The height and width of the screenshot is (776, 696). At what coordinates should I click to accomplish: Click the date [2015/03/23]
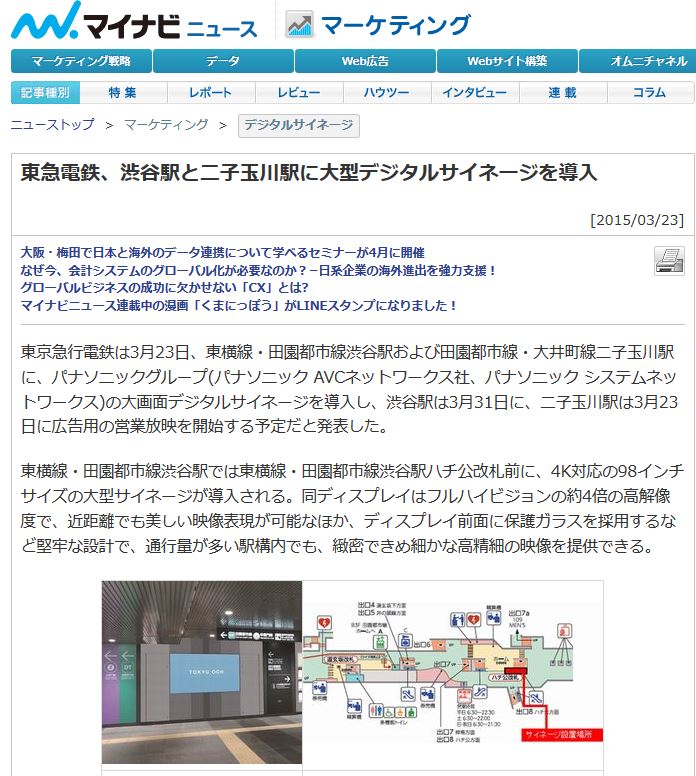point(637,220)
